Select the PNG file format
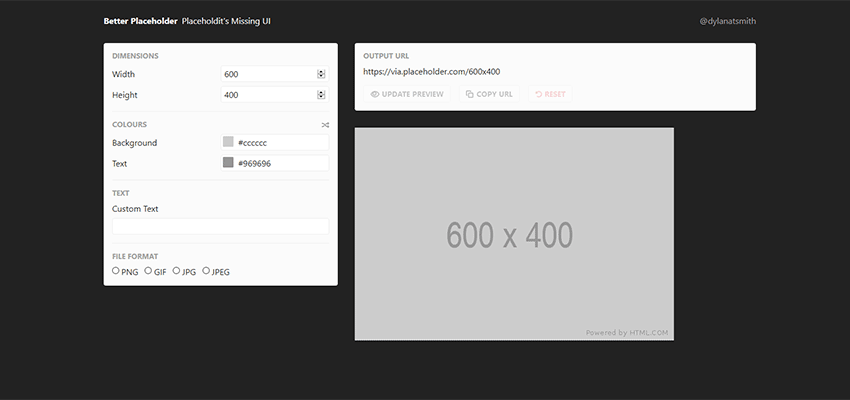850x400 pixels. point(116,271)
